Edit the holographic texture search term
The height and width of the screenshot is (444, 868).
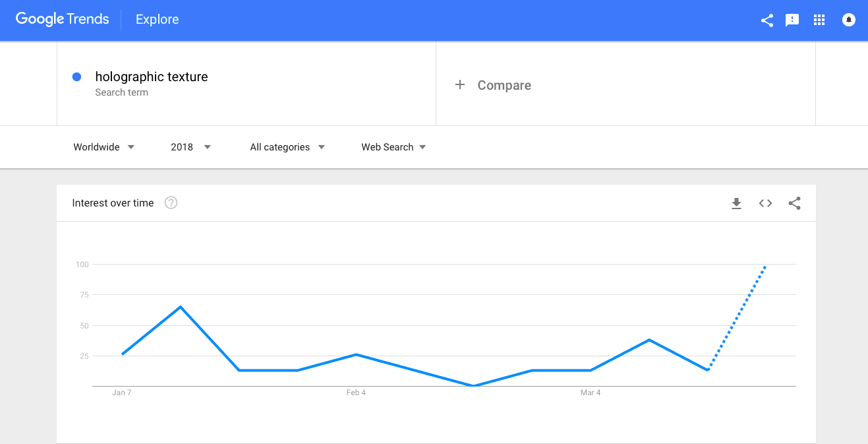pyautogui.click(x=152, y=77)
